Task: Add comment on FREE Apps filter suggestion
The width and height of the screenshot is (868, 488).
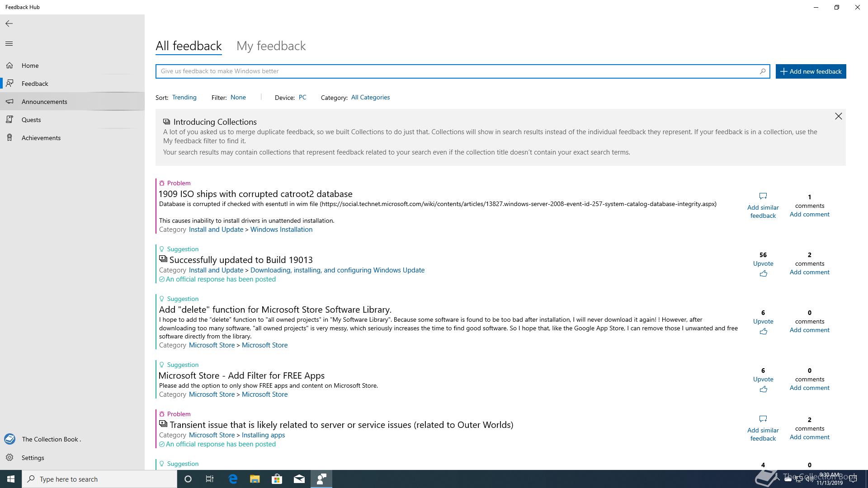Action: point(809,388)
